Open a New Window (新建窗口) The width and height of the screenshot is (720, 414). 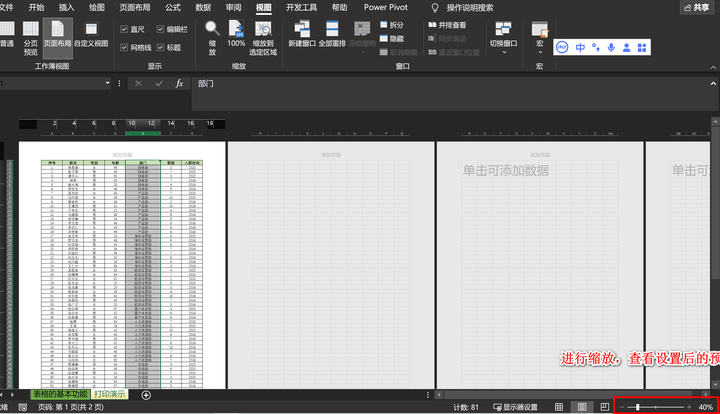click(302, 34)
